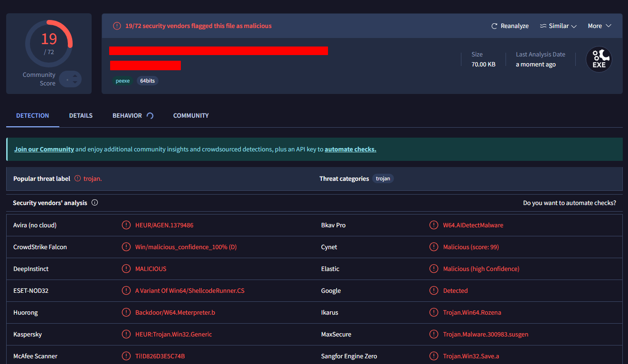Click the 64bits file tag
This screenshot has height=364, width=628.
click(x=147, y=81)
